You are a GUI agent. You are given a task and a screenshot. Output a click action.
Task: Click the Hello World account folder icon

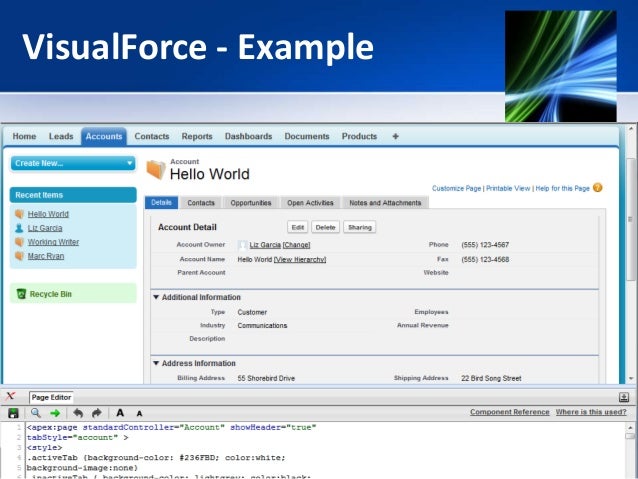click(x=156, y=169)
